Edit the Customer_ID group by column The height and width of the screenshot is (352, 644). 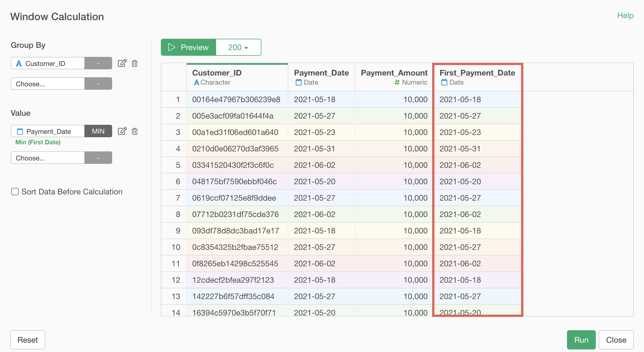(122, 63)
